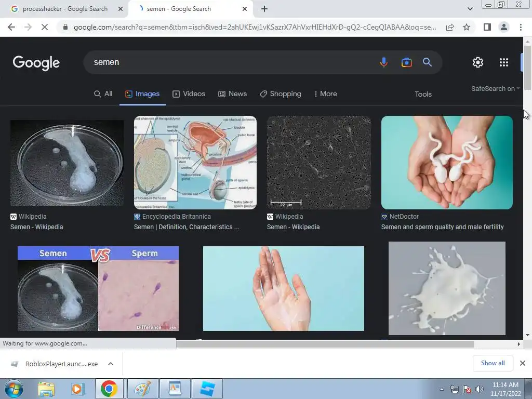Click the horizontal scrollbar thumb
The width and height of the screenshot is (532, 399).
point(325,344)
